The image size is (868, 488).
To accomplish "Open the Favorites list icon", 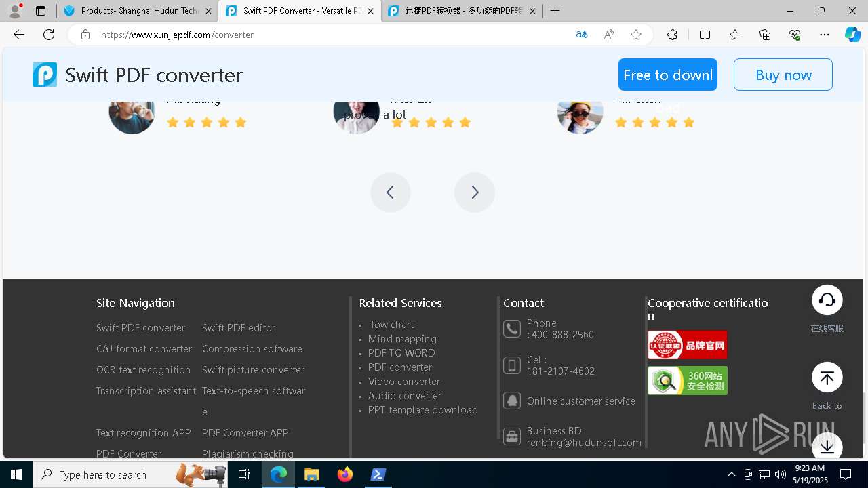I will [735, 35].
